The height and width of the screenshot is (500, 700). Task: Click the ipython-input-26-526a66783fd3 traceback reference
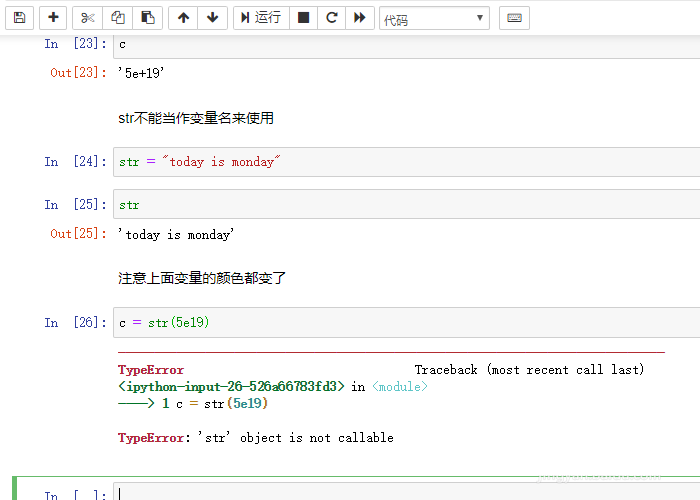tap(231, 387)
